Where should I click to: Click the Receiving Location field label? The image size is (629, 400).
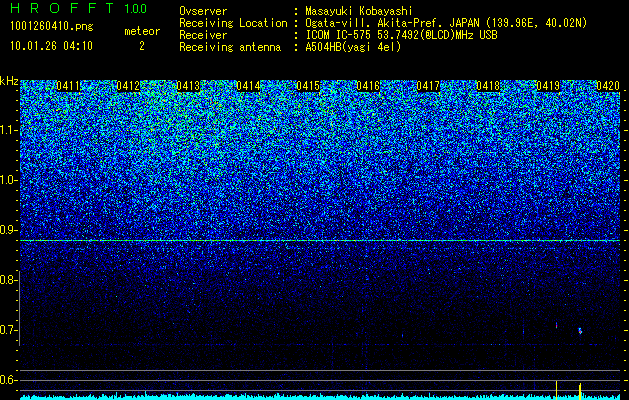click(x=233, y=23)
